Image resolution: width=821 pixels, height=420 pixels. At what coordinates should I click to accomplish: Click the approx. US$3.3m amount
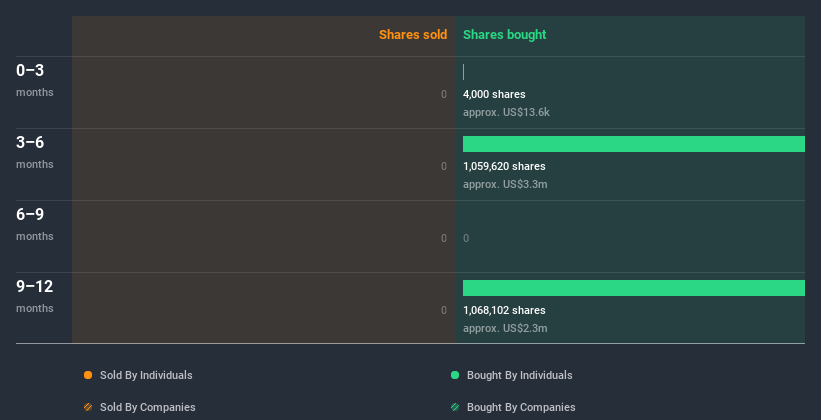[505, 184]
